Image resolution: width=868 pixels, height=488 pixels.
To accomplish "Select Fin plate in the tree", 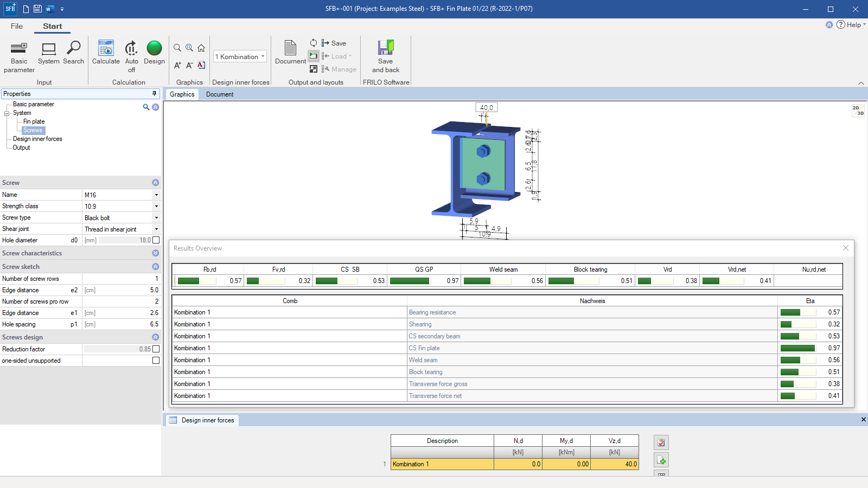I will tap(34, 121).
